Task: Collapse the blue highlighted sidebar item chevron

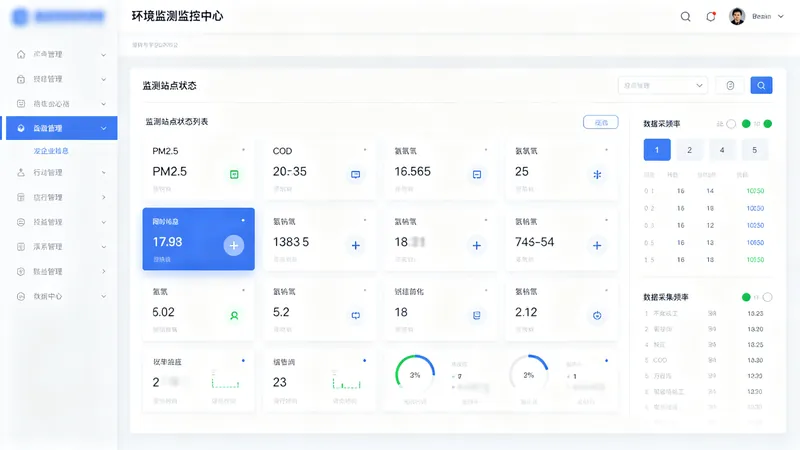Action: tap(104, 129)
